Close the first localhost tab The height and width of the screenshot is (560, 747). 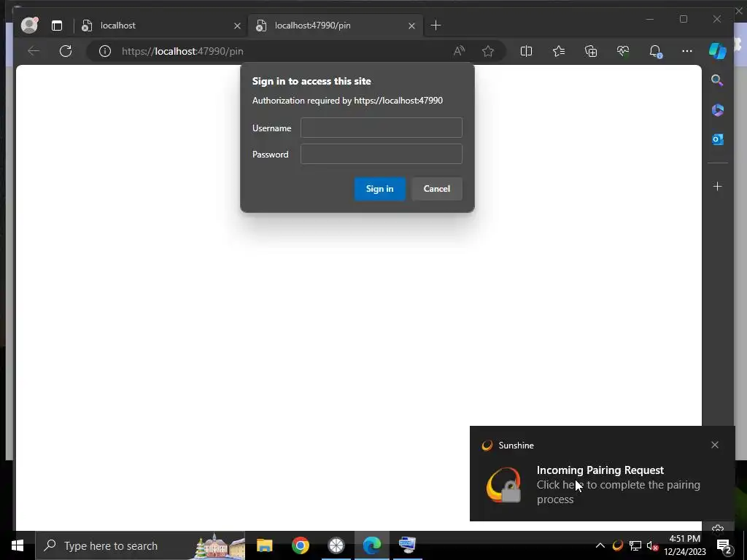(237, 26)
